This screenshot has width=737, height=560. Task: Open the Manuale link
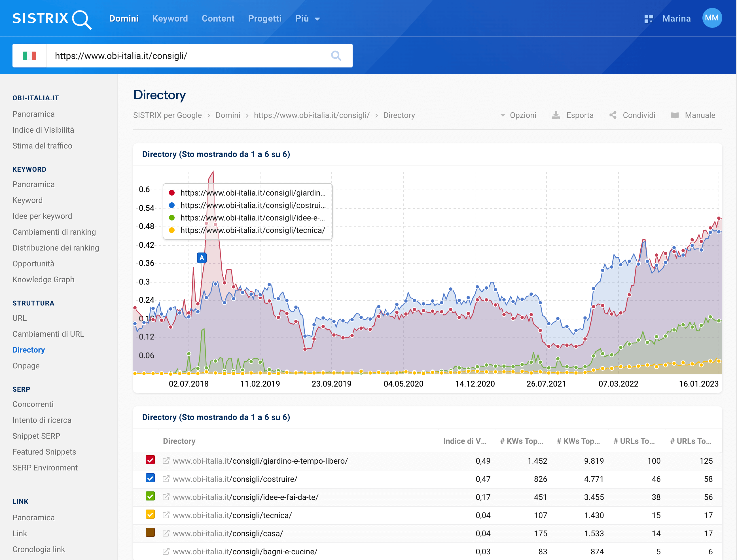693,115
